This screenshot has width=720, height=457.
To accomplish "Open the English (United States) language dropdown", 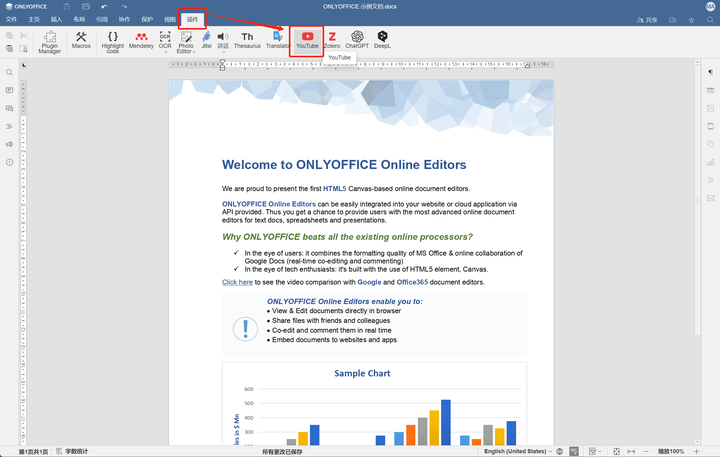I will [x=518, y=451].
